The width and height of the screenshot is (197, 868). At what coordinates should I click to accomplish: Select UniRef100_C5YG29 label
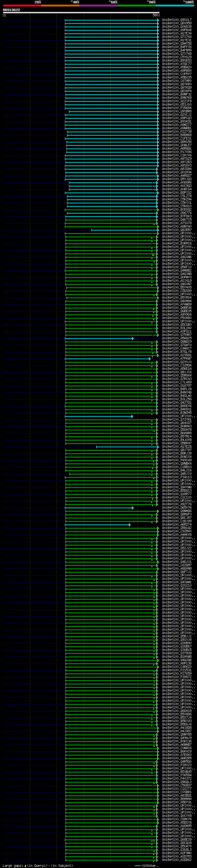click(176, 57)
